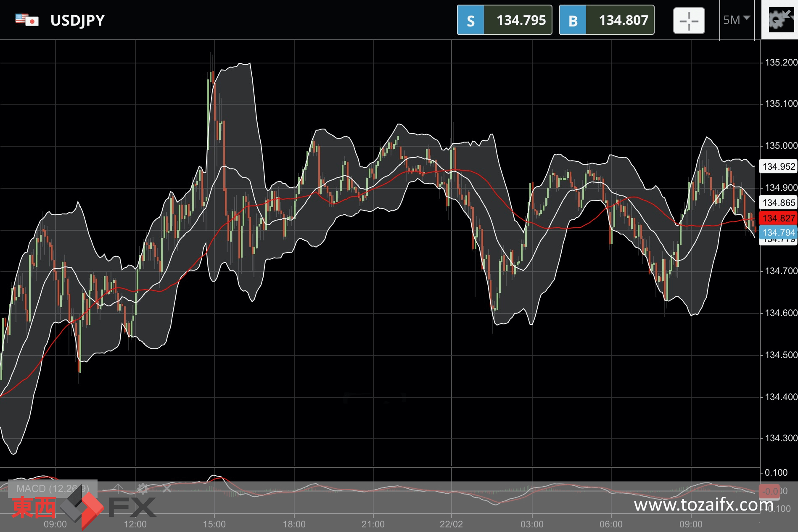Select the USDJPY symbol name

[x=77, y=20]
